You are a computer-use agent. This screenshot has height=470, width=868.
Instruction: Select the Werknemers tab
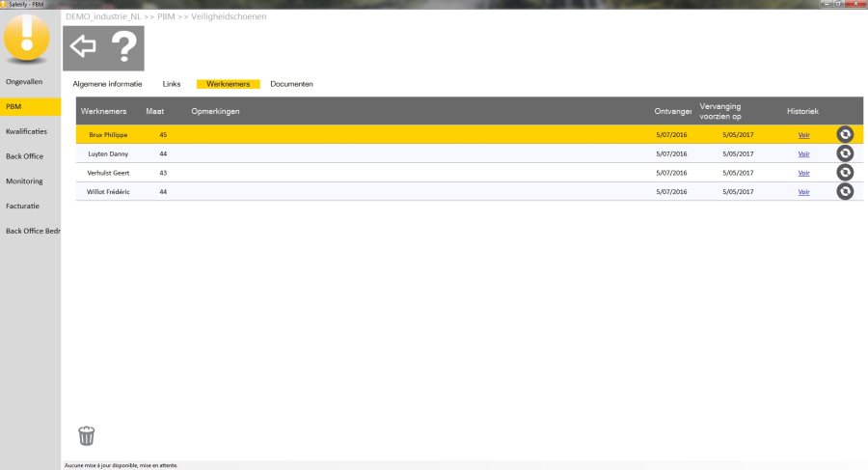pyautogui.click(x=228, y=84)
